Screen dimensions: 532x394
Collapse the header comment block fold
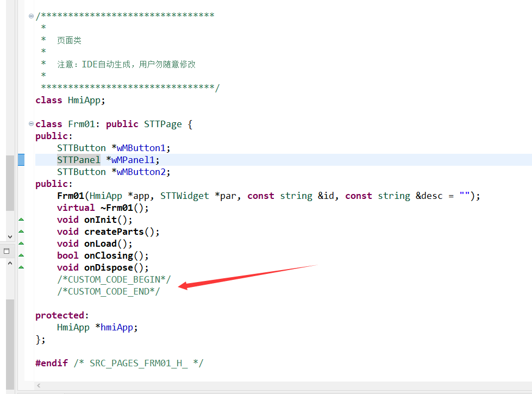tap(31, 16)
